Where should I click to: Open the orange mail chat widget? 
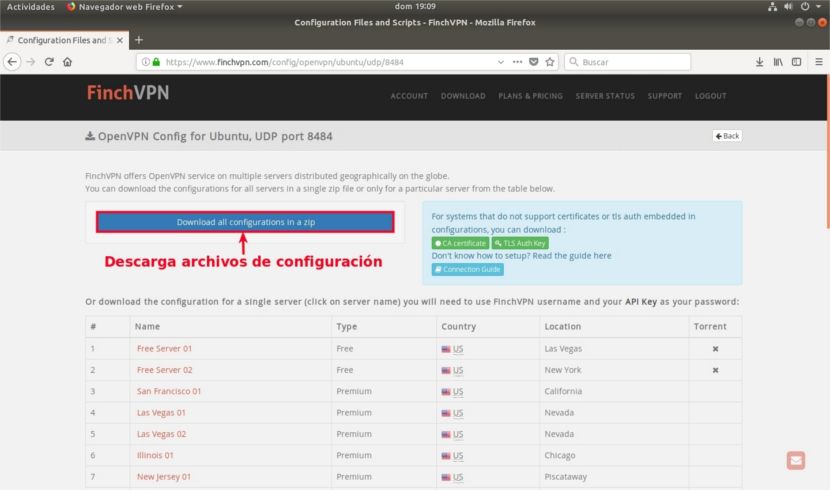coord(796,460)
